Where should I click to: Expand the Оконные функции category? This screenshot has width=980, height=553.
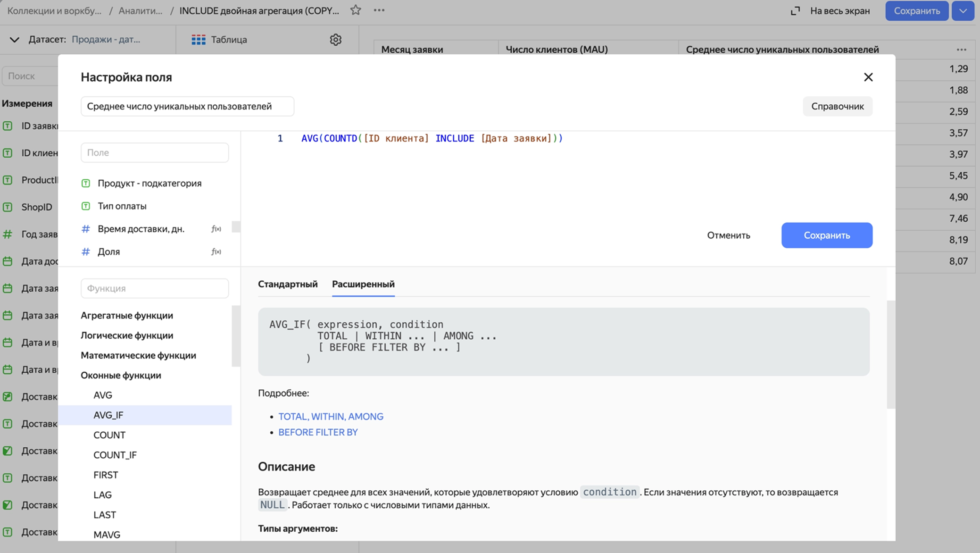pyautogui.click(x=121, y=375)
